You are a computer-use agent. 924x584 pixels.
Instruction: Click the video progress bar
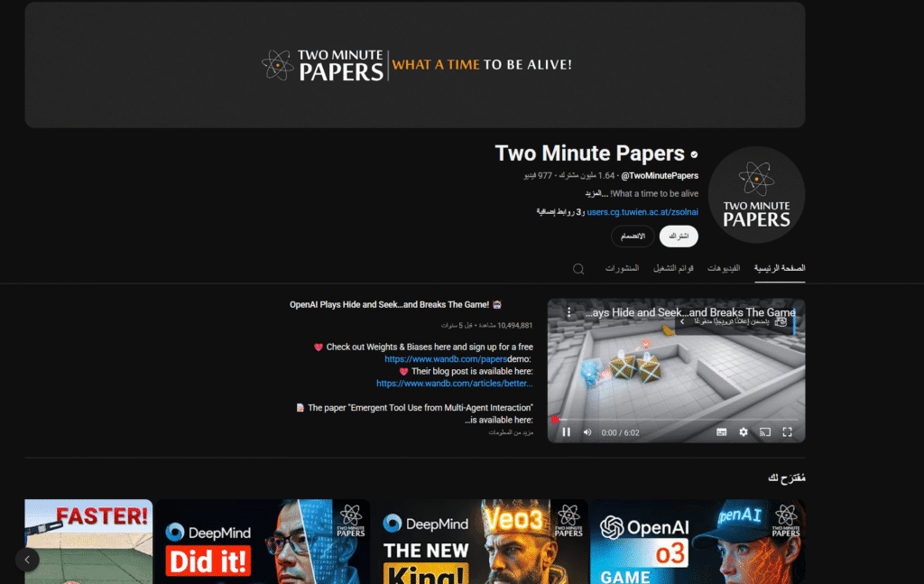click(x=676, y=420)
